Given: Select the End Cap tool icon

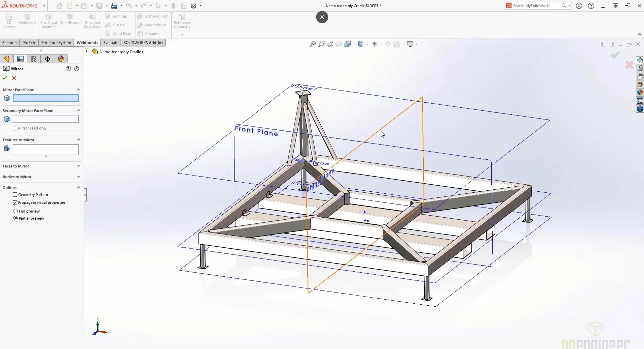Looking at the screenshot, I should pos(108,16).
